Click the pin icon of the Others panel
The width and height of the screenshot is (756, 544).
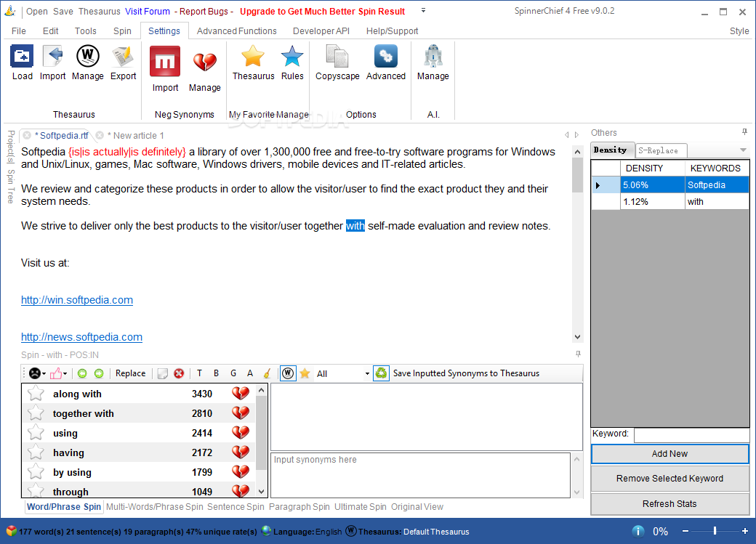click(x=744, y=132)
